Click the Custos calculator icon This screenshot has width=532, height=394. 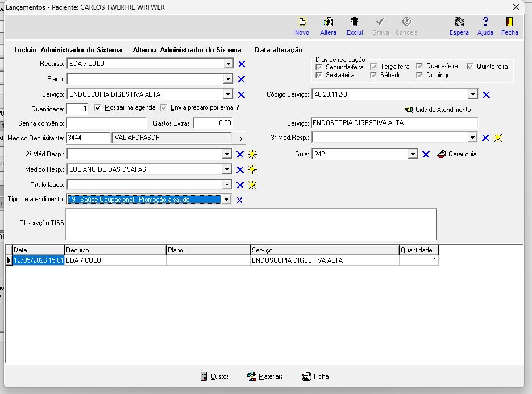tap(203, 376)
